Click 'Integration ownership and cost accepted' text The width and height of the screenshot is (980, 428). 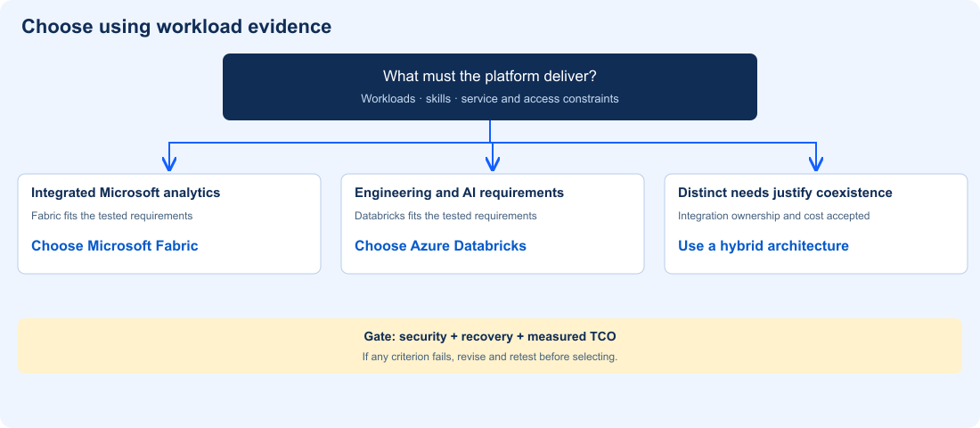[773, 216]
